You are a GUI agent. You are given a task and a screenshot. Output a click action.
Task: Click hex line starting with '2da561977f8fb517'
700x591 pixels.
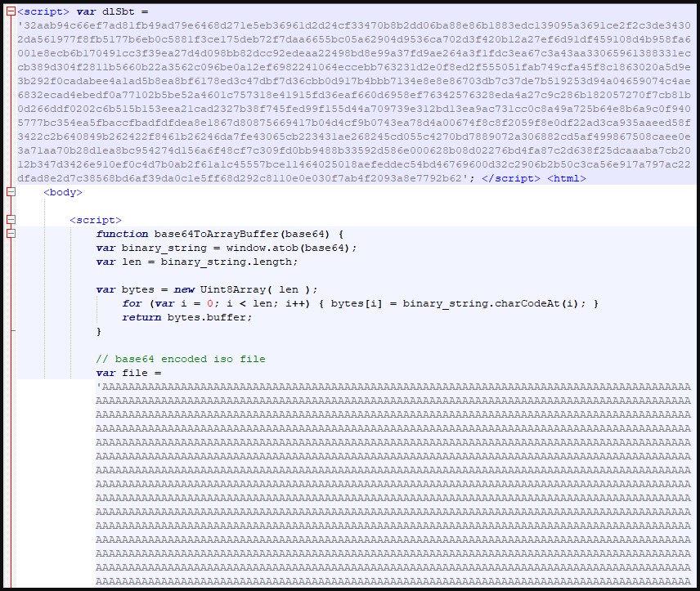354,40
